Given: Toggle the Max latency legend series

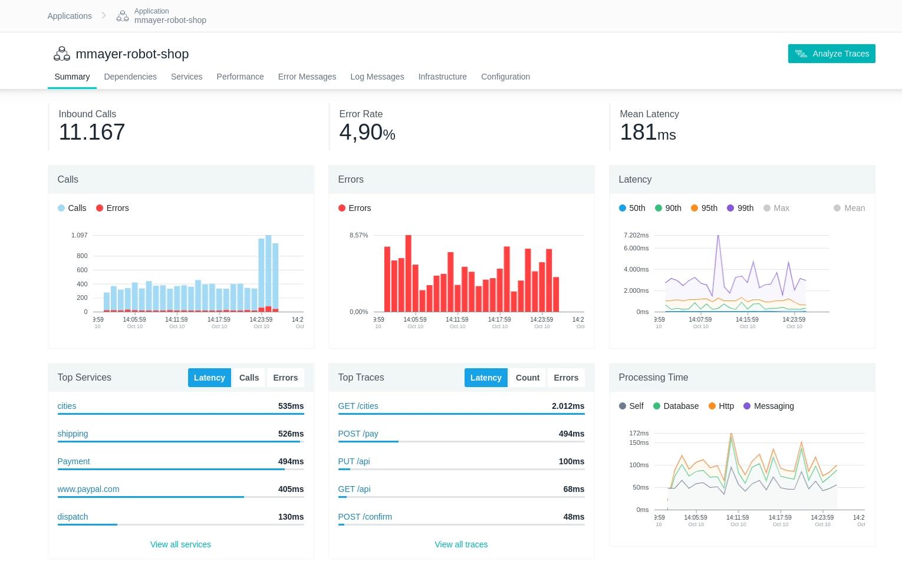Looking at the screenshot, I should [x=776, y=208].
